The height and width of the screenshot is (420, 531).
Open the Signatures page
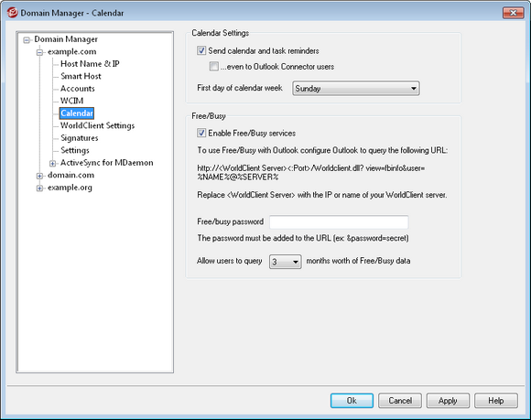80,138
